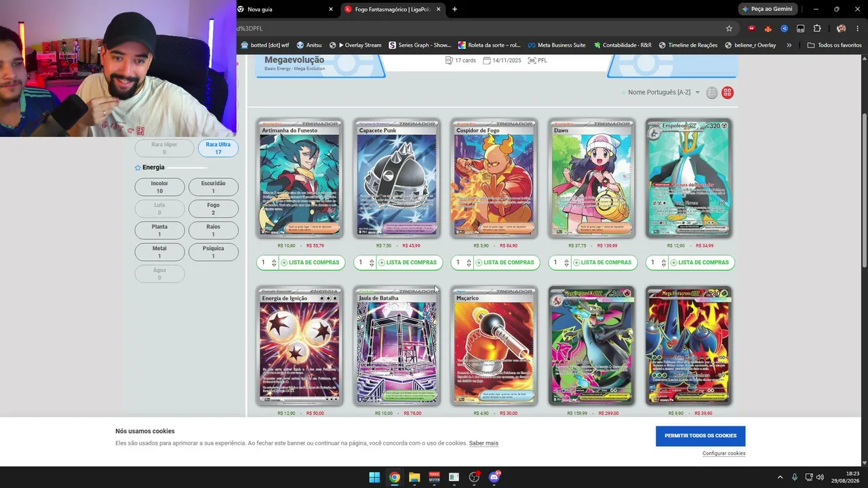Screen dimensions: 868x488
Task: Open the Maçarico card thumbnail
Action: (494, 346)
